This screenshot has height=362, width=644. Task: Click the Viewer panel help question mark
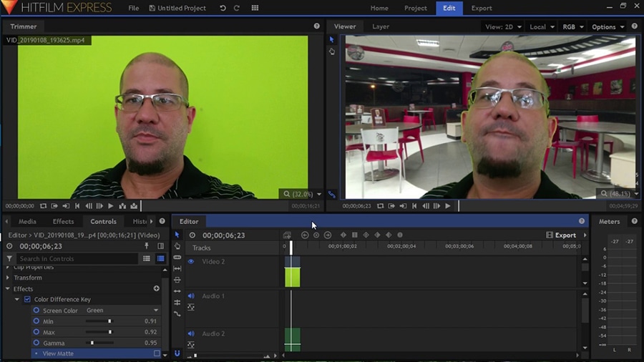[635, 26]
